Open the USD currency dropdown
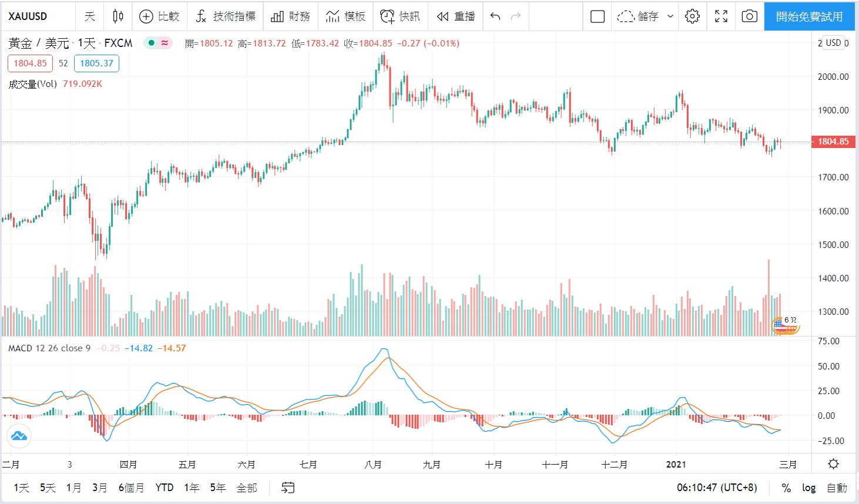 [834, 43]
